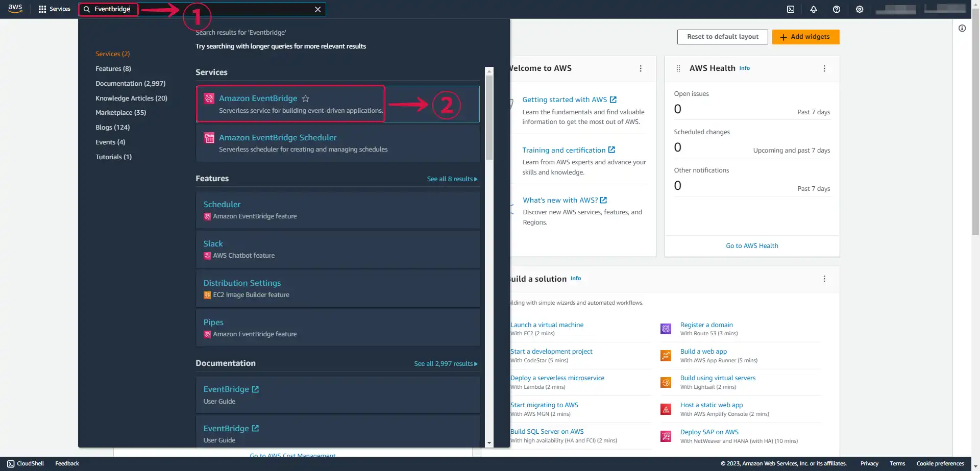This screenshot has width=980, height=471.
Task: Click Reset to default layout
Action: (x=722, y=37)
